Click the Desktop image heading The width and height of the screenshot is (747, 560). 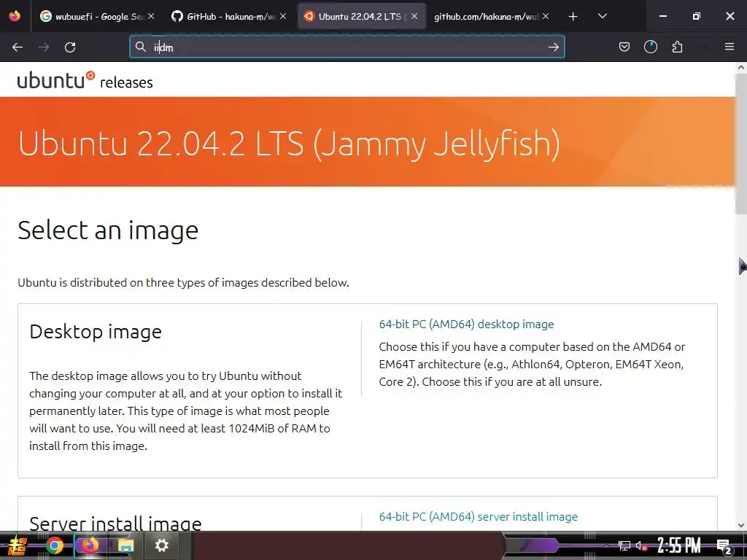pos(96,332)
